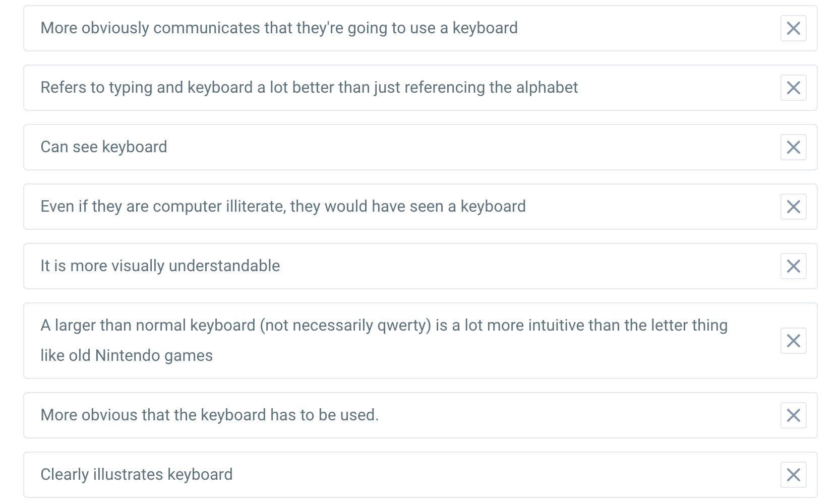Delete the 'Clearly illustrates keyboard' response

793,475
